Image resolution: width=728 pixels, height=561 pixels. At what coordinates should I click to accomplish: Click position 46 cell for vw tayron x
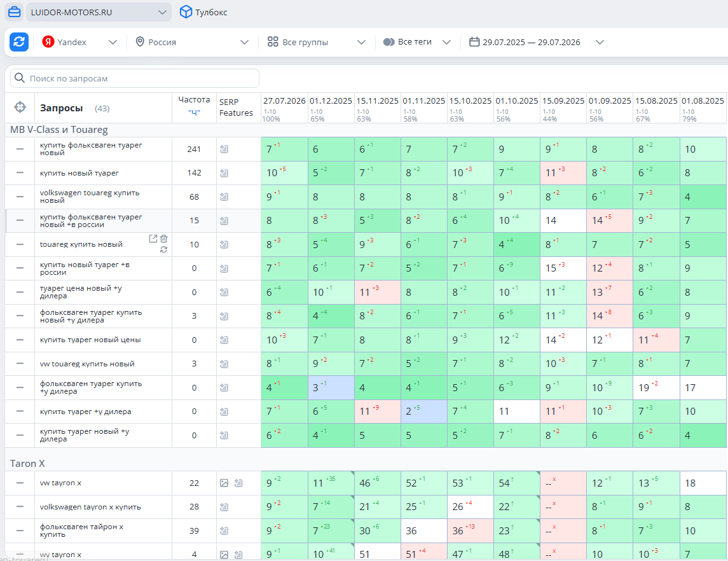tap(378, 483)
